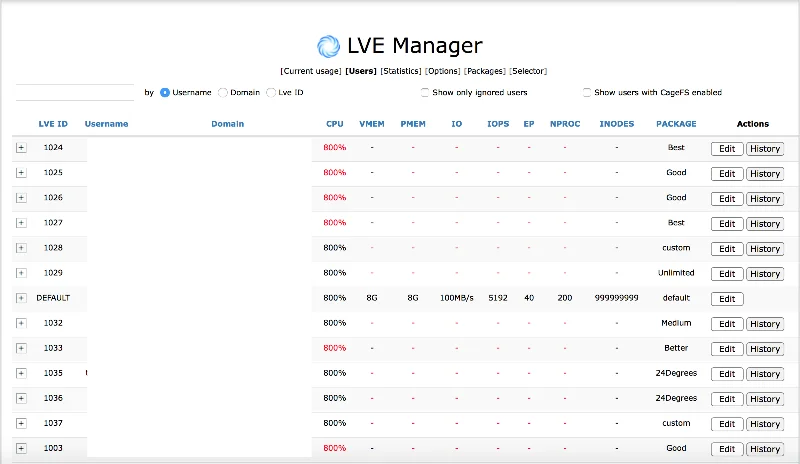Sort by IO column header

coord(457,124)
